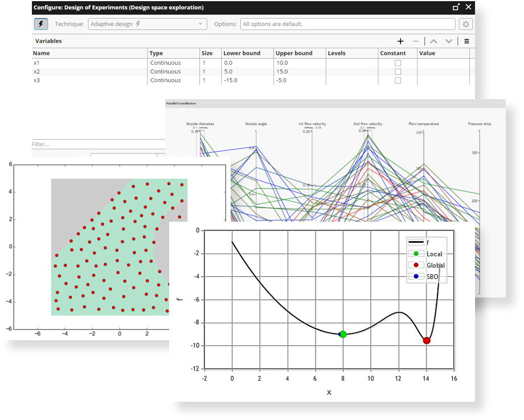This screenshot has height=420, width=524.
Task: Toggle the lightning bolt adaptive mode button
Action: pyautogui.click(x=41, y=24)
